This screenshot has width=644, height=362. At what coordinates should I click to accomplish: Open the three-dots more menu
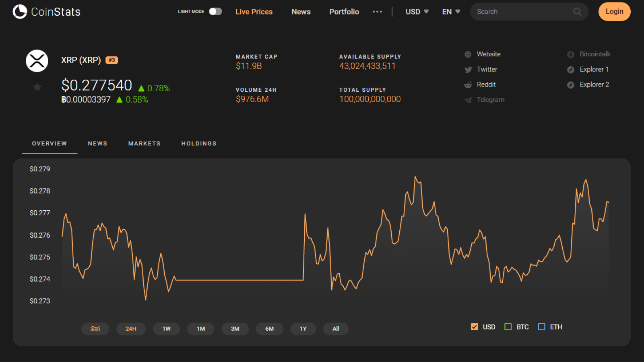tap(377, 12)
